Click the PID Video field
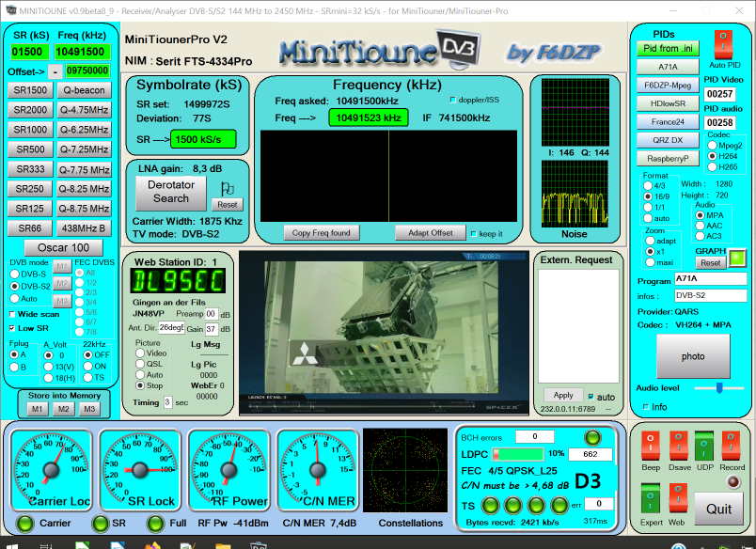Image resolution: width=756 pixels, height=549 pixels. 720,94
